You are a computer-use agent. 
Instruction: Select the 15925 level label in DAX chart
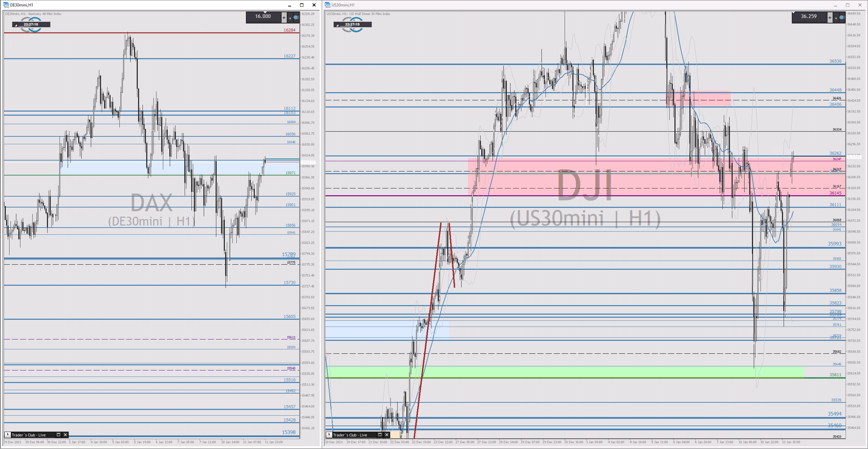290,194
